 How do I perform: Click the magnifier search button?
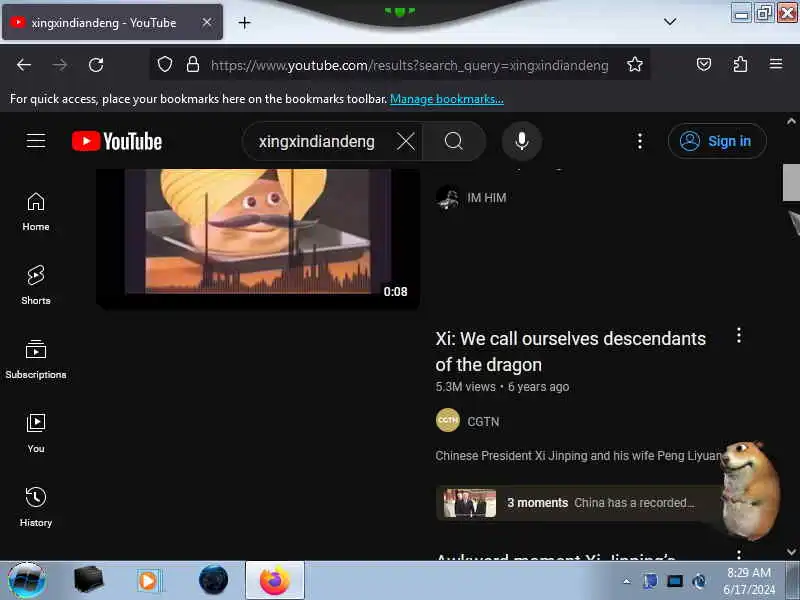pos(454,141)
